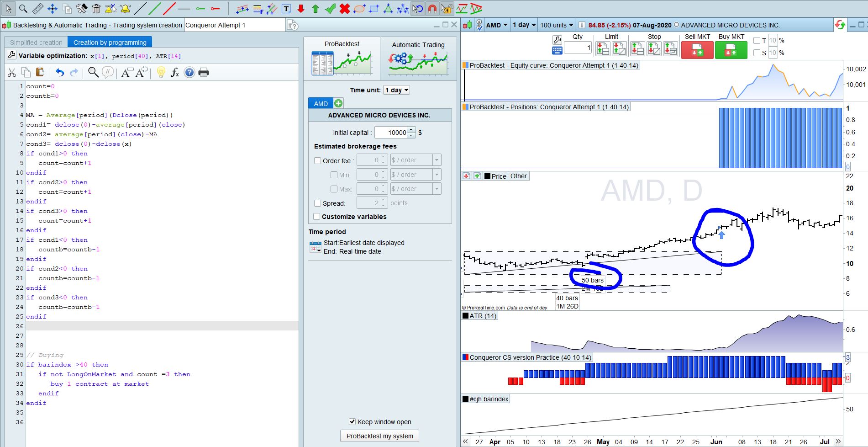
Task: Insert a green up arrow on chart
Action: (316, 8)
